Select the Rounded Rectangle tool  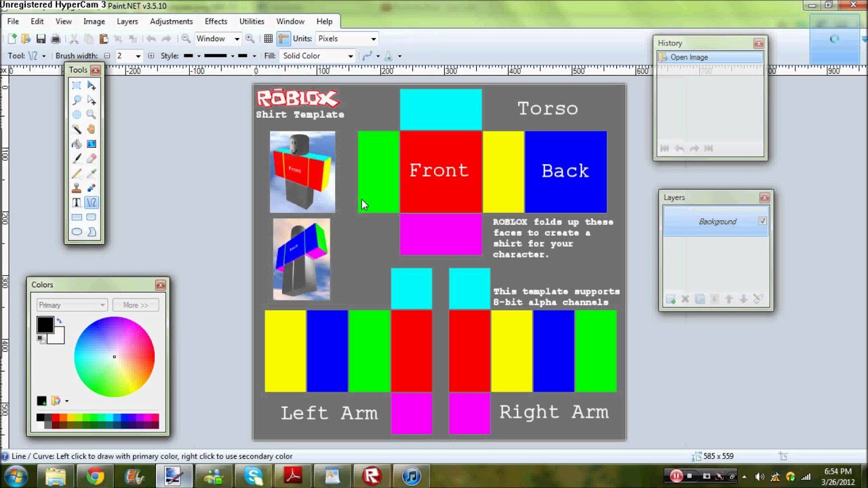click(91, 217)
